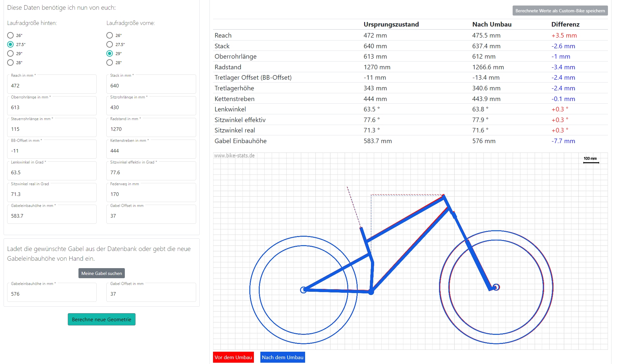
Task: Click Berechne neue Geometrie button
Action: point(101,319)
